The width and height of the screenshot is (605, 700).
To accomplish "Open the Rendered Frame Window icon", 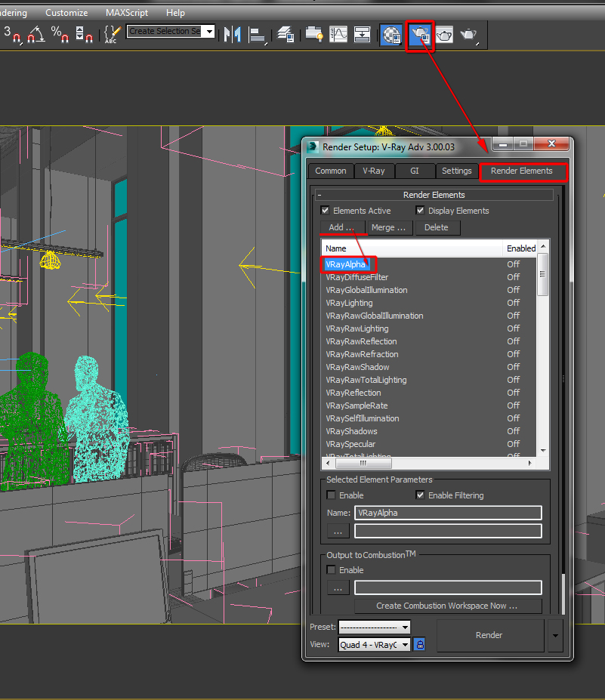I will click(444, 35).
